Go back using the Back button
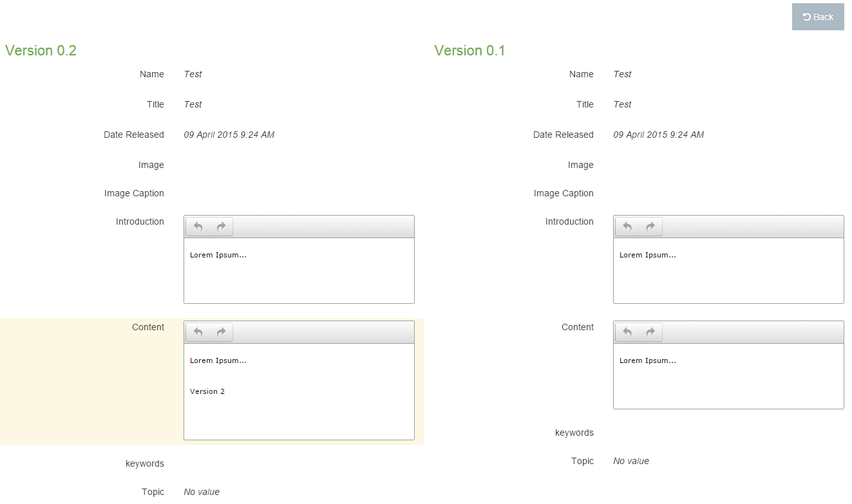Viewport: 852px width, 504px height. click(818, 17)
